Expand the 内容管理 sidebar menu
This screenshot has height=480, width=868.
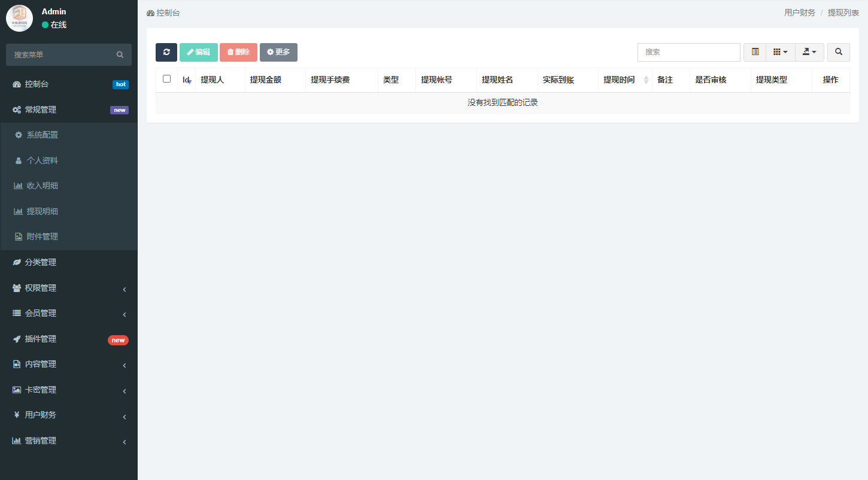click(69, 364)
